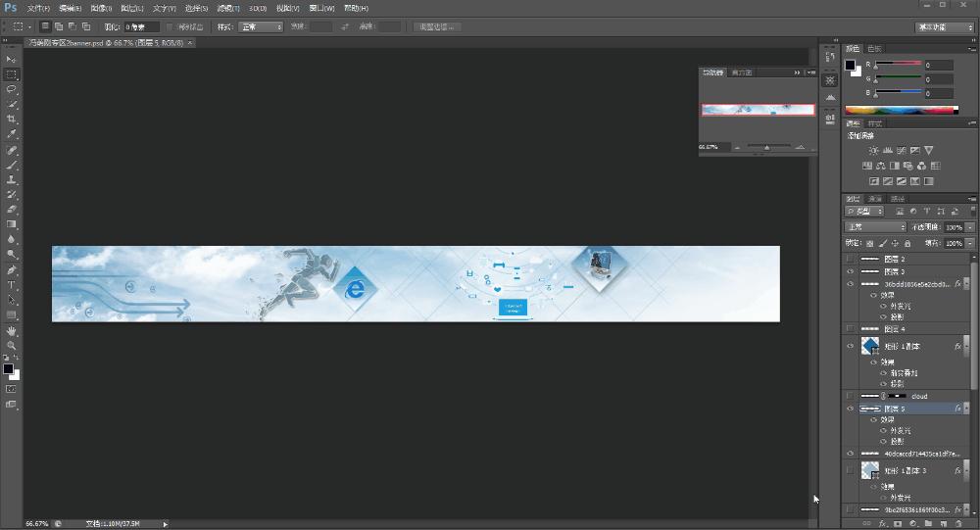This screenshot has height=530, width=980.
Task: Add Color Balance adjustment layer
Action: (x=881, y=167)
